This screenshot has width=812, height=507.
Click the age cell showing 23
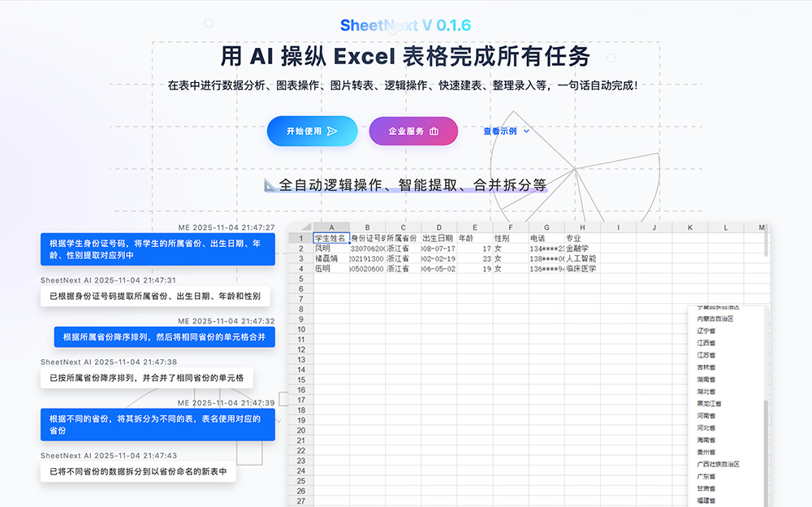[474, 258]
